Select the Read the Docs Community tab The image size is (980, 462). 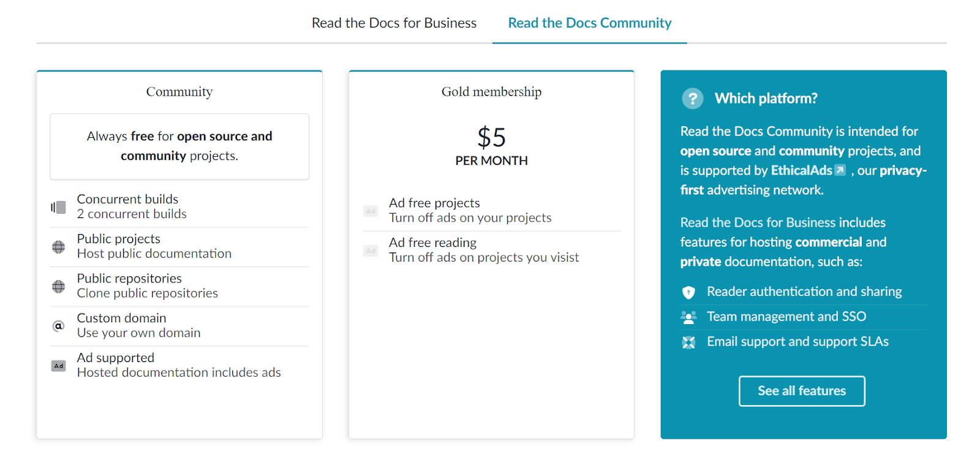[x=589, y=23]
